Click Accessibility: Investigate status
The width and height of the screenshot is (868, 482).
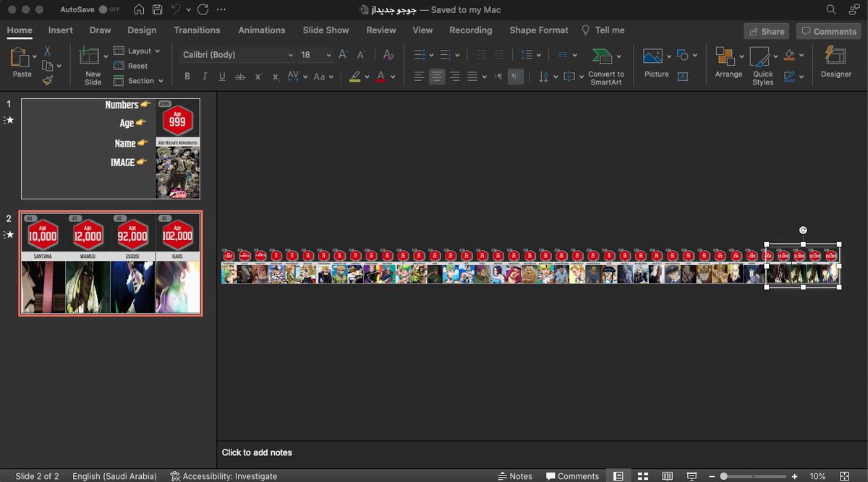(x=224, y=476)
